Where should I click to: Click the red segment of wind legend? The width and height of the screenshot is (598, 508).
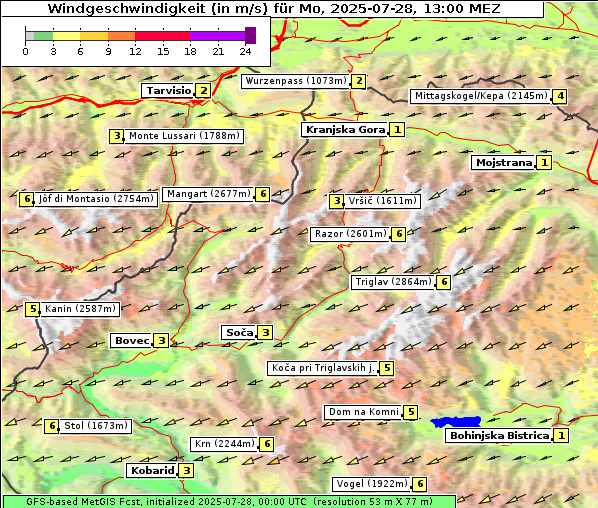pos(162,36)
